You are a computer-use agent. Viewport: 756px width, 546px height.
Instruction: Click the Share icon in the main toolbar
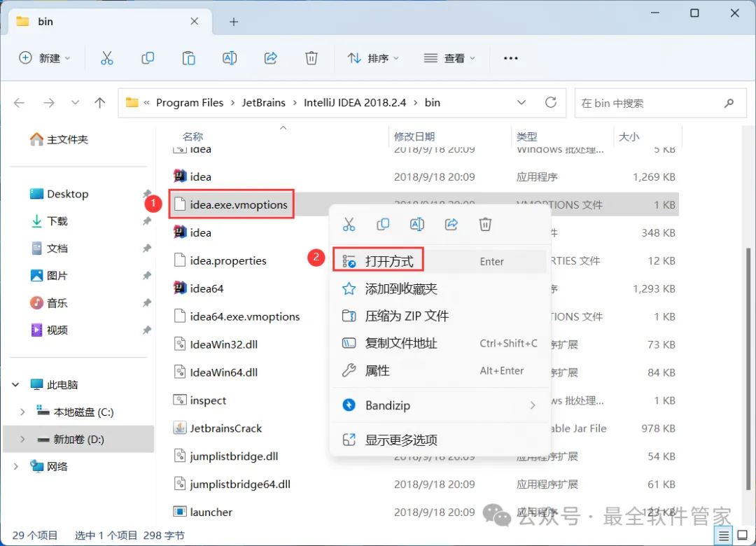(x=270, y=58)
